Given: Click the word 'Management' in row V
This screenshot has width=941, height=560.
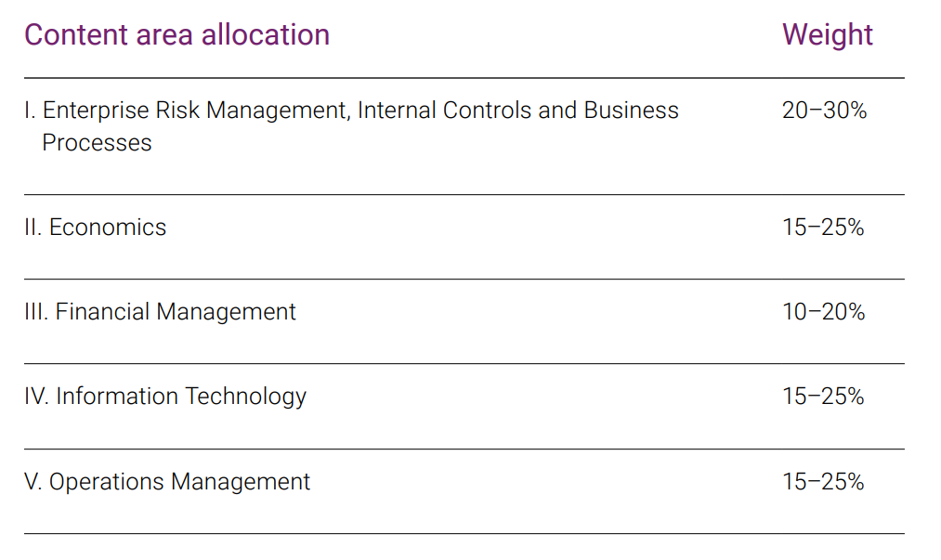Looking at the screenshot, I should (x=241, y=483).
